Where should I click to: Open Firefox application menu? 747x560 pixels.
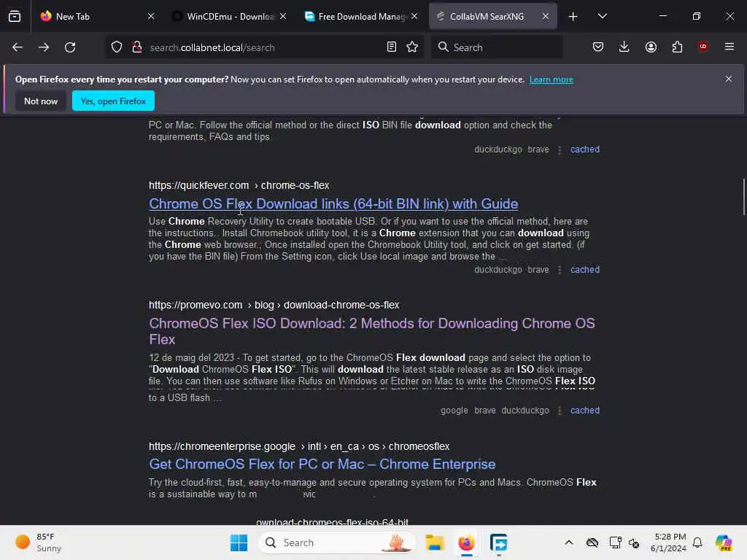(729, 47)
